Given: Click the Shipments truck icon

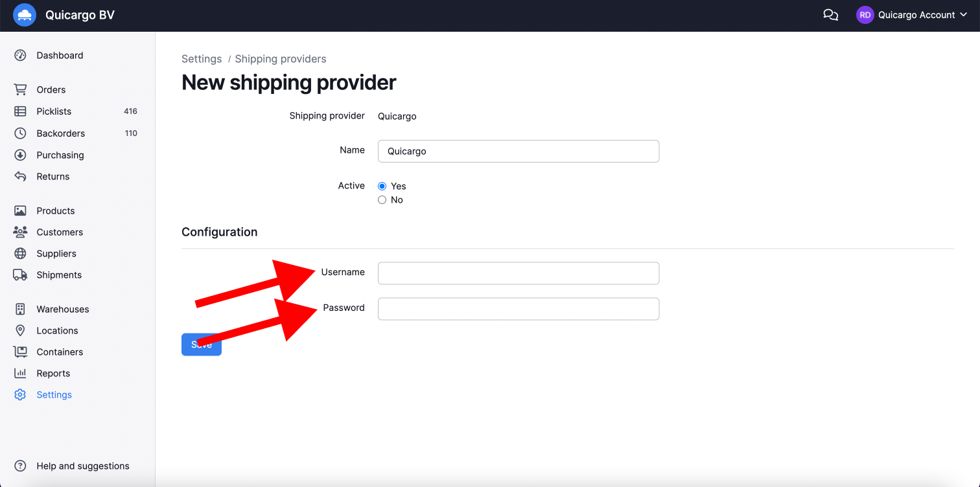Looking at the screenshot, I should [20, 275].
